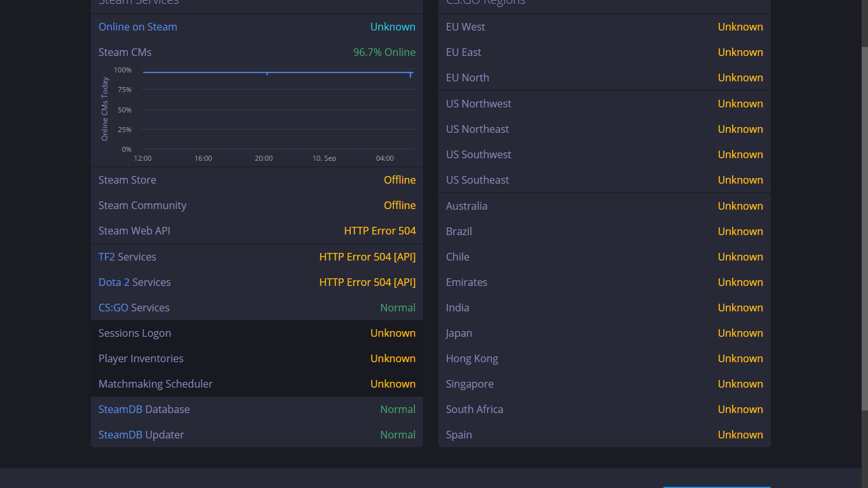Click the Unknown status for Spain
Screen dimensions: 868x488
(x=740, y=435)
